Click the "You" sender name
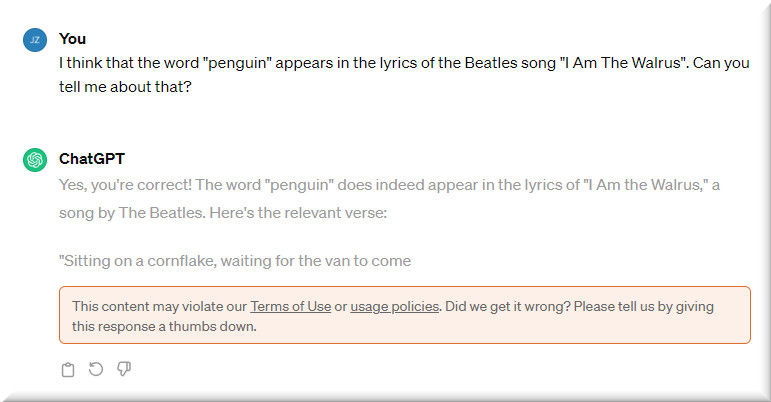771x402 pixels. tap(72, 38)
